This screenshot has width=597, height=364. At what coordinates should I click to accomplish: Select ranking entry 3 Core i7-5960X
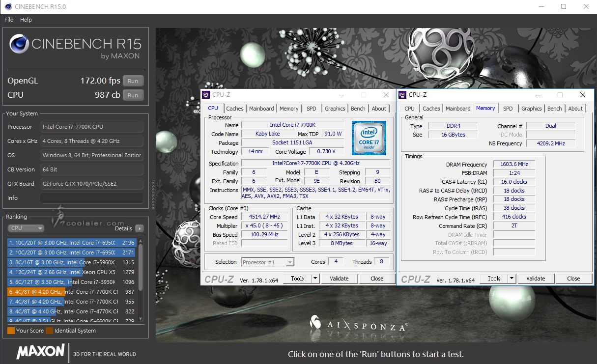[72, 262]
